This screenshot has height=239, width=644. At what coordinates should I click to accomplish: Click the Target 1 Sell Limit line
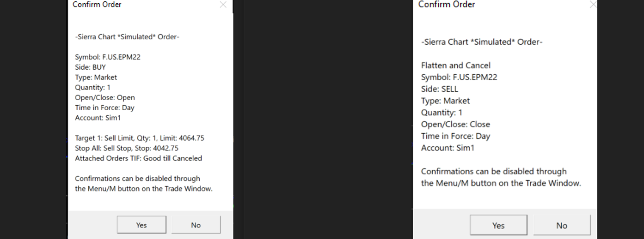coord(139,138)
